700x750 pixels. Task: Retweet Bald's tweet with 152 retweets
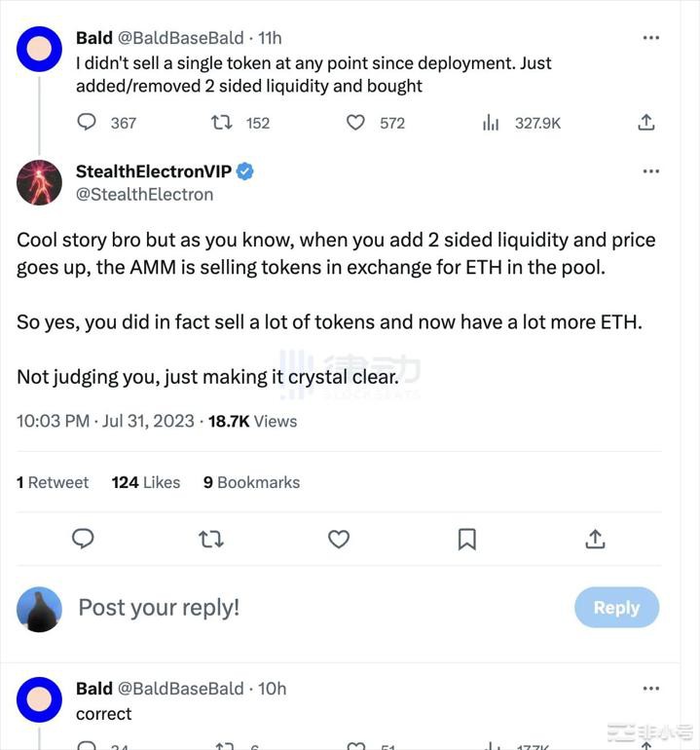coord(222,123)
